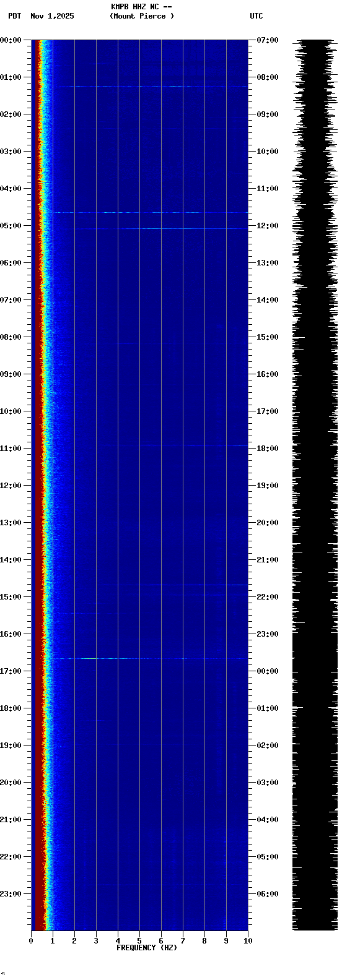Image resolution: width=342 pixels, height=980 pixels.
Task: Click the PDT '00:00' time label
Action: pyautogui.click(x=11, y=40)
